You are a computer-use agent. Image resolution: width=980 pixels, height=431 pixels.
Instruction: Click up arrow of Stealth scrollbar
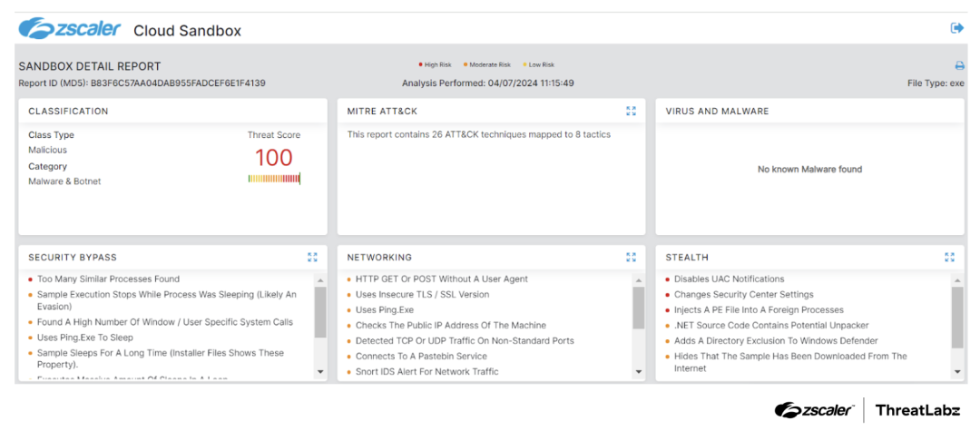[x=957, y=279]
